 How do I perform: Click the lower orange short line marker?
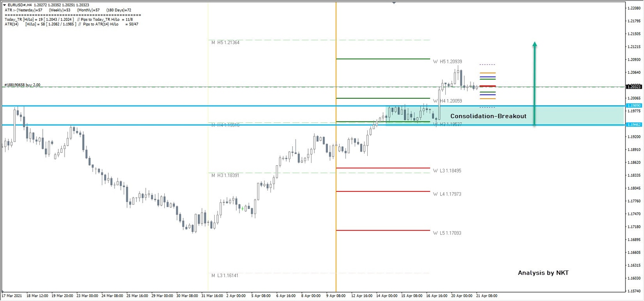point(488,99)
